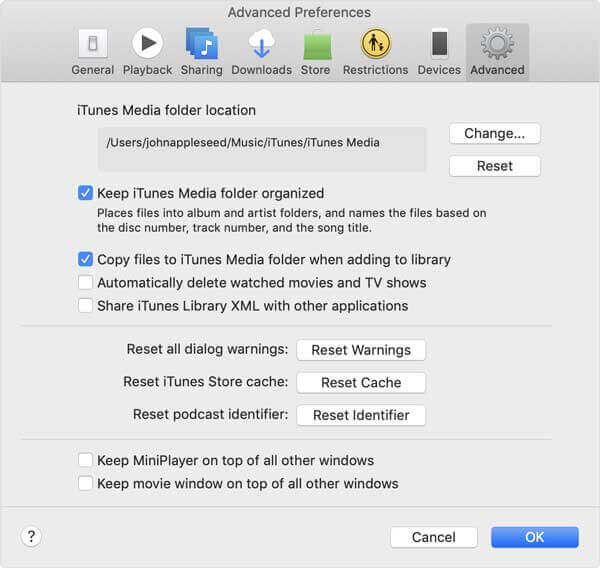Screen dimensions: 600x568
Task: Open Downloads preferences cloud icon
Action: [261, 43]
